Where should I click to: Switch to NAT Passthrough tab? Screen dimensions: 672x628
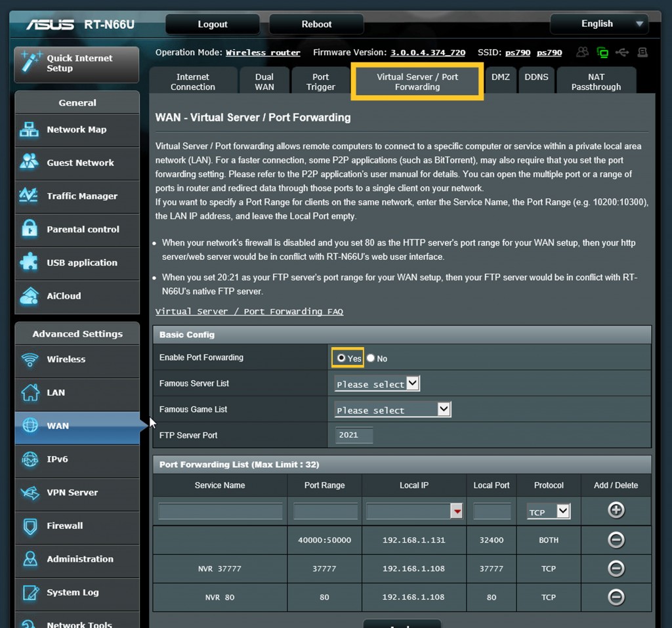coord(596,82)
